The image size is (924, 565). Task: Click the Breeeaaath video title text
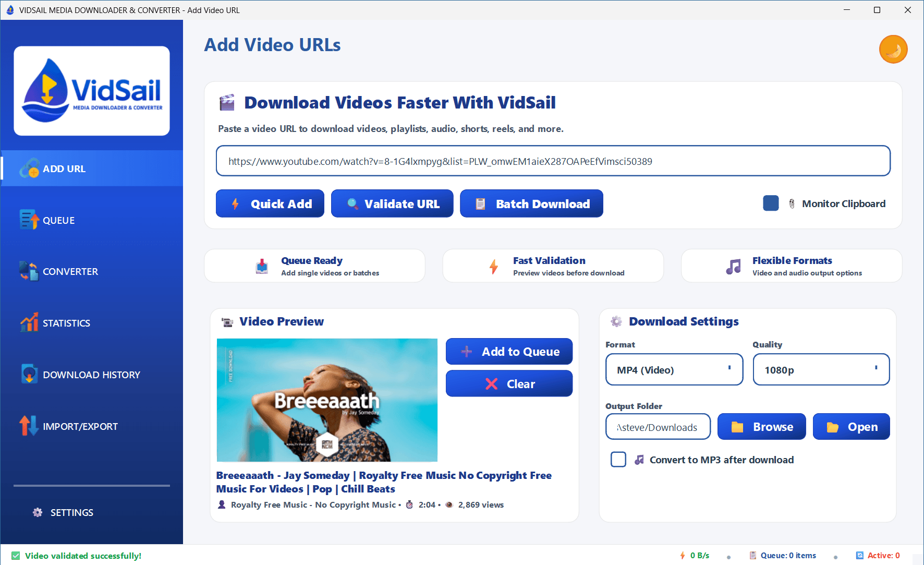tap(384, 482)
